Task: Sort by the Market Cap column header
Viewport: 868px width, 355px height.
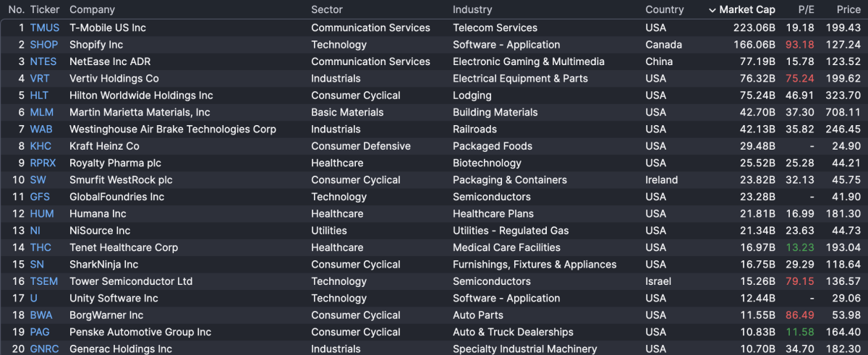Action: point(747,10)
